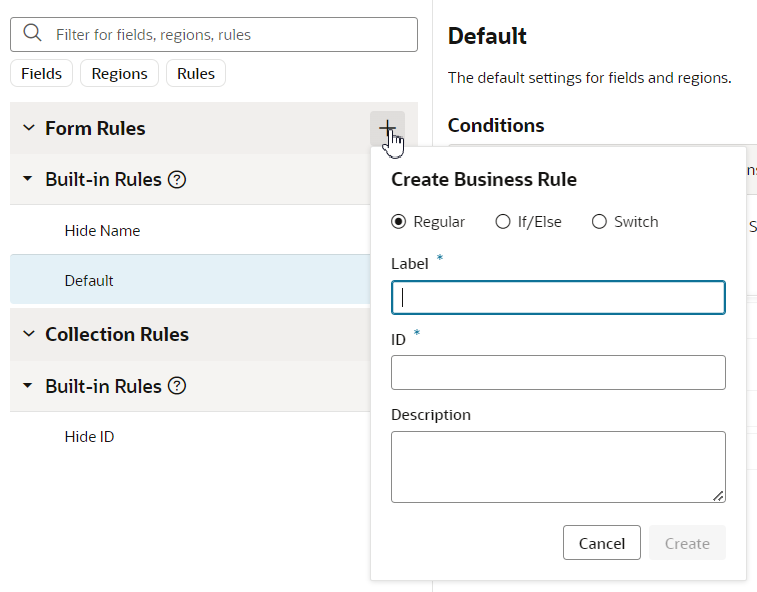
Task: Choose the If/Else rule type option
Action: point(503,222)
